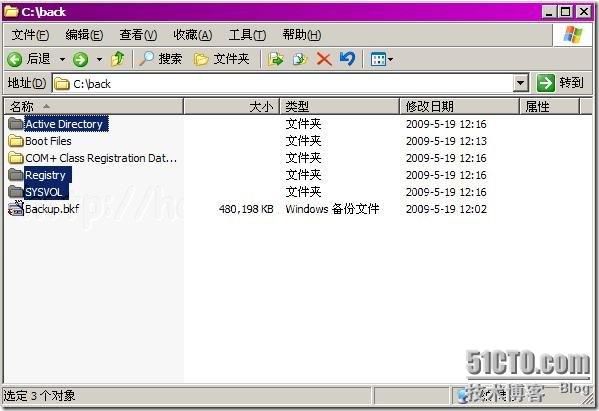Sort by 大小 column header
This screenshot has width=599, height=411.
[x=232, y=106]
